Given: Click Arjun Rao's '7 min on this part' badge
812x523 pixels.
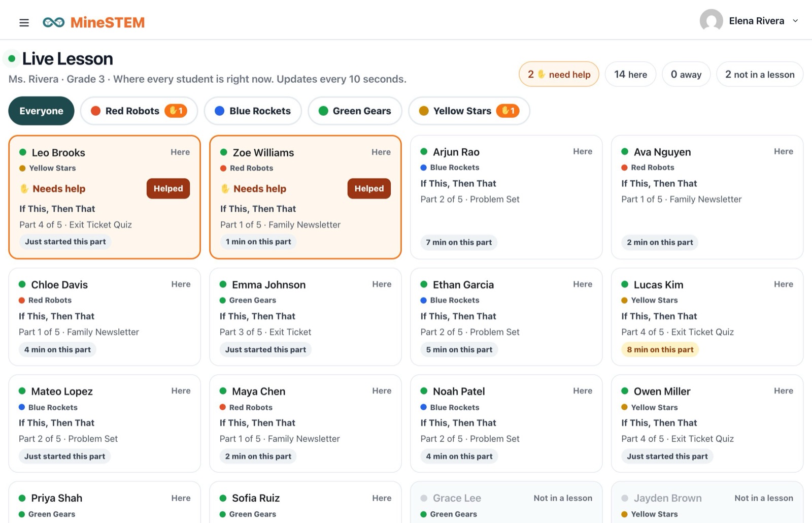Looking at the screenshot, I should tap(459, 242).
